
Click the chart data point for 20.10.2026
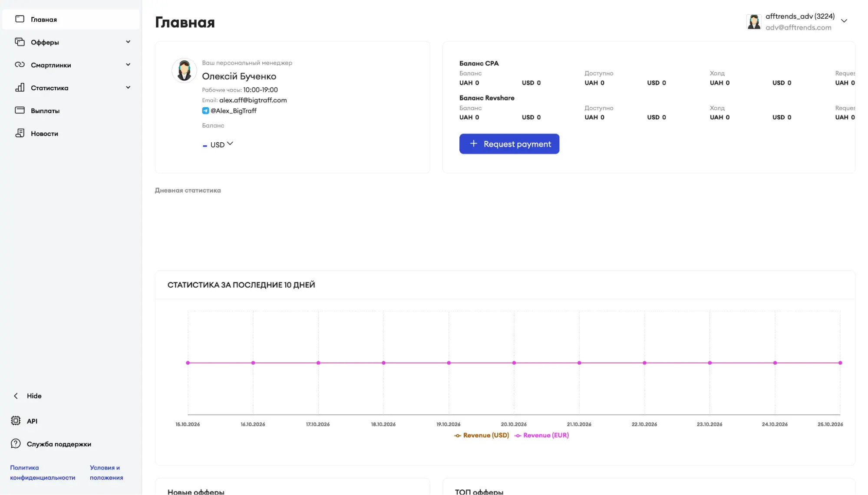pyautogui.click(x=514, y=363)
